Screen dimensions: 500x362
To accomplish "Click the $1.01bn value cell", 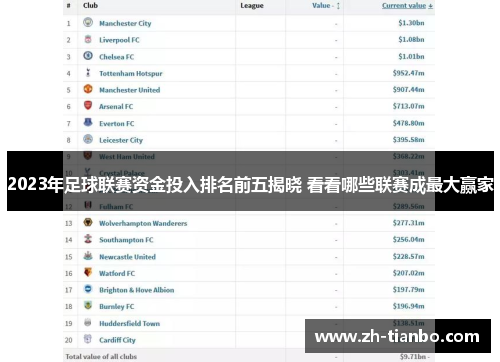I will (411, 56).
